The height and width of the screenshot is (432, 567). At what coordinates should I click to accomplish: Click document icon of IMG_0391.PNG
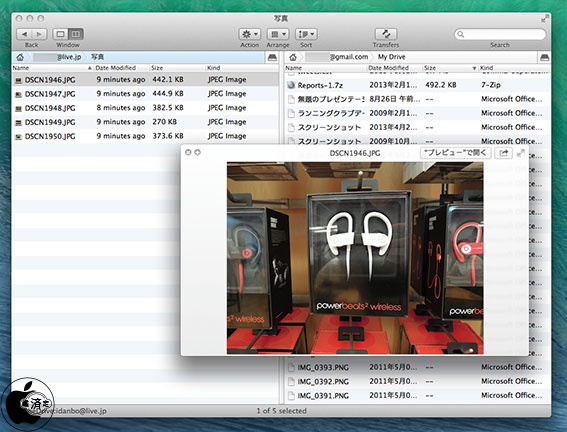[291, 395]
